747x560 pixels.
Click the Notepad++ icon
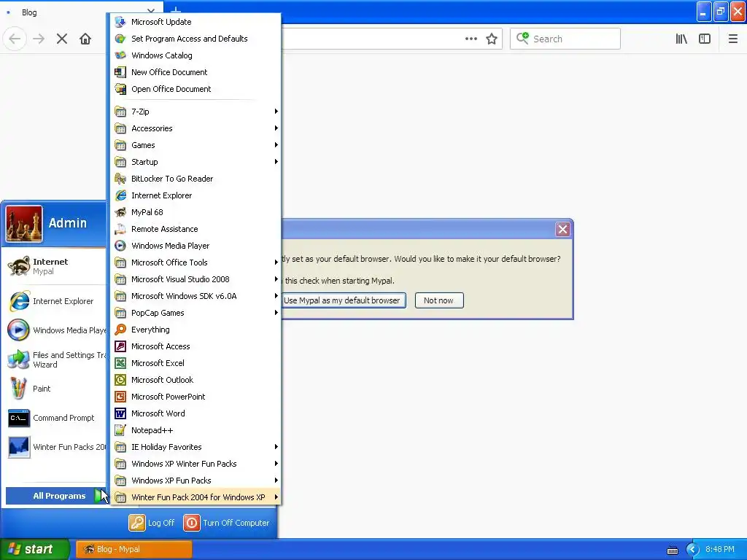coord(120,430)
